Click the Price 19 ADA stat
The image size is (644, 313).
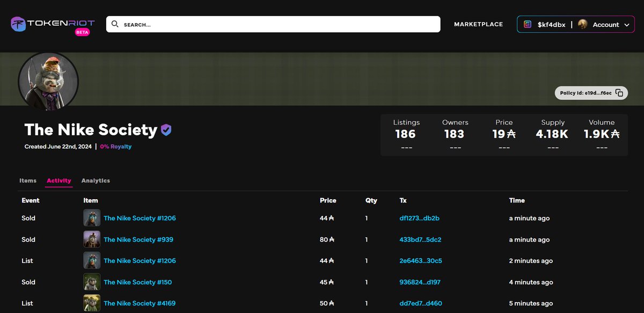504,135
